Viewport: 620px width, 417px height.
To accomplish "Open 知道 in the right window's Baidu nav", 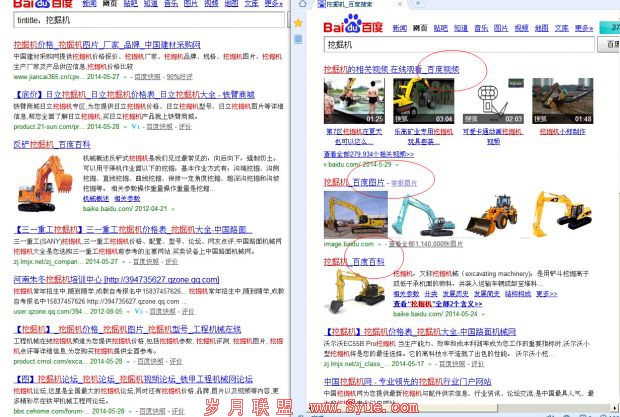I will point(461,28).
